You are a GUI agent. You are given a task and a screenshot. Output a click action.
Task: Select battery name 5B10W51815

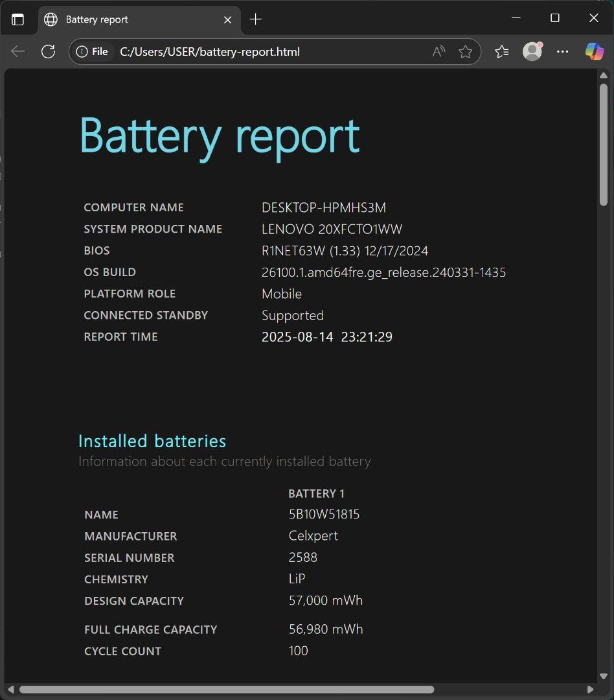pyautogui.click(x=324, y=514)
